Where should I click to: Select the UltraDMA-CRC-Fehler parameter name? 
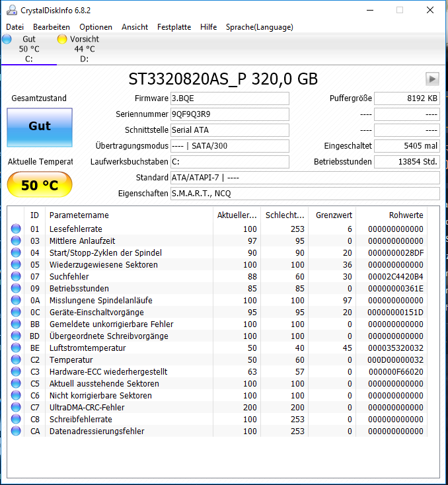point(87,408)
